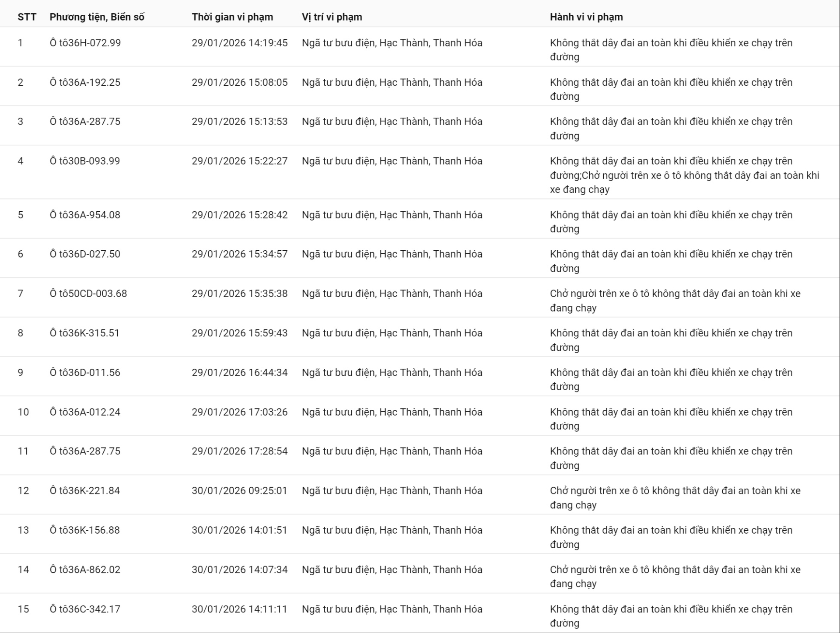Click the "Vị trí vi phạm" header
This screenshot has height=633, width=840.
tap(332, 17)
